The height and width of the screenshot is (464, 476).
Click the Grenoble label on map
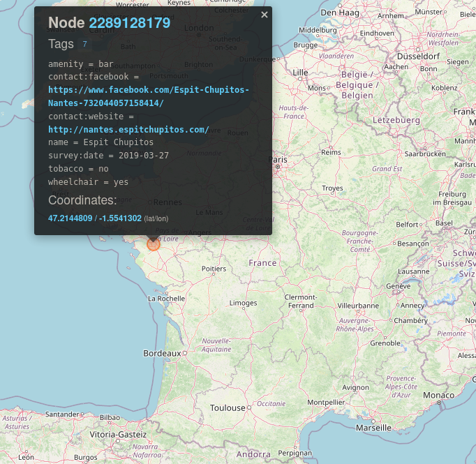385,343
